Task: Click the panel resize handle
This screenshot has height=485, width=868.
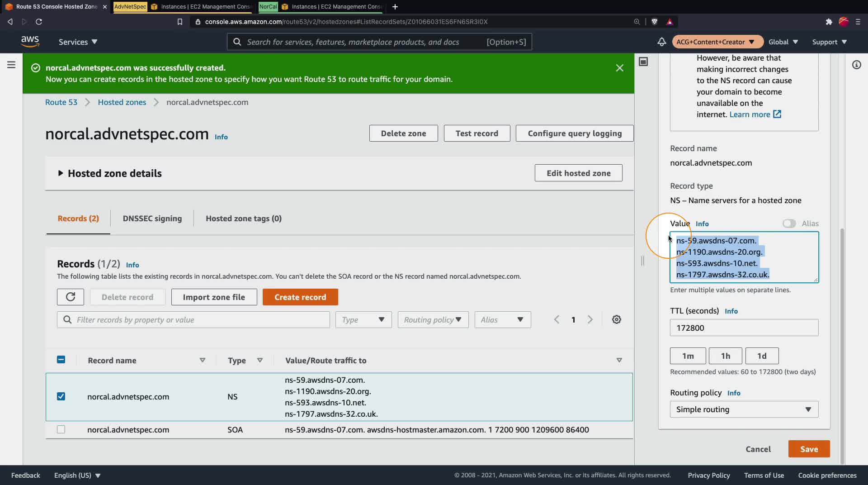Action: click(x=642, y=261)
